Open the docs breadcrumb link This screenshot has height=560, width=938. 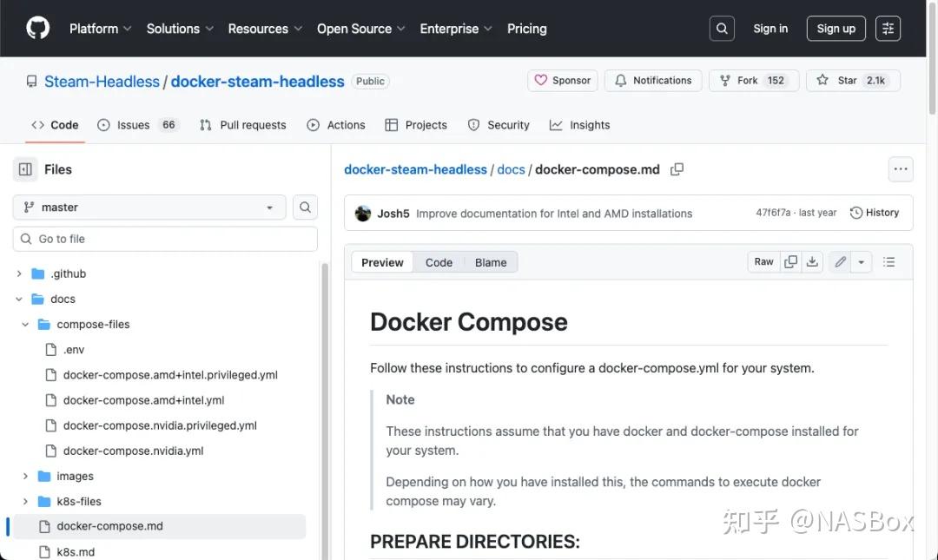(511, 169)
